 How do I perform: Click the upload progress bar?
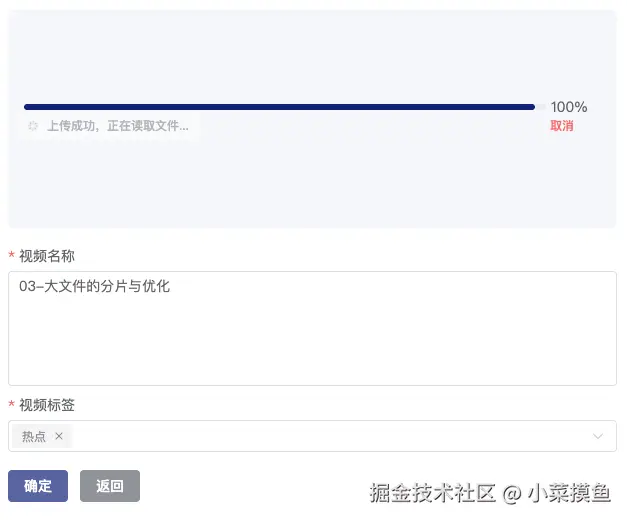[279, 107]
